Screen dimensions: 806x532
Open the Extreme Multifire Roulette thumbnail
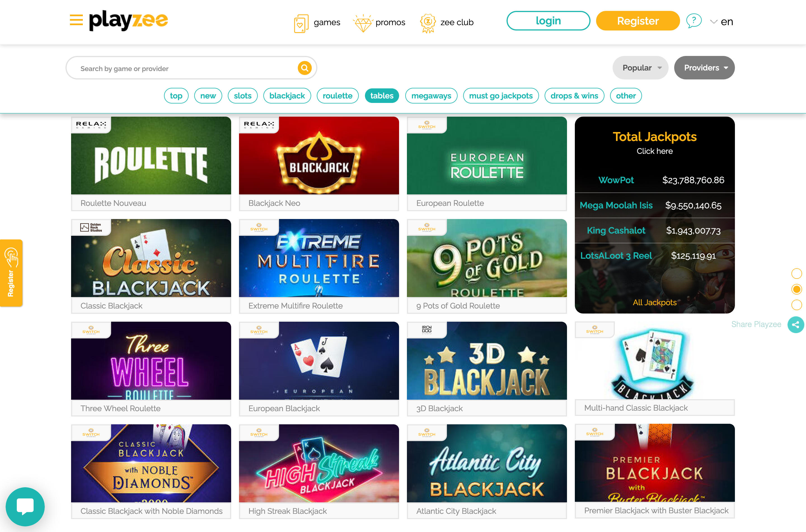pos(319,258)
